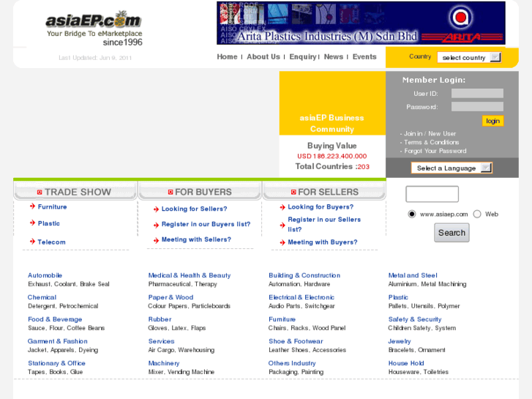Screen dimensions: 532x399
Task: Open the Join in / New User link
Action: pos(430,133)
